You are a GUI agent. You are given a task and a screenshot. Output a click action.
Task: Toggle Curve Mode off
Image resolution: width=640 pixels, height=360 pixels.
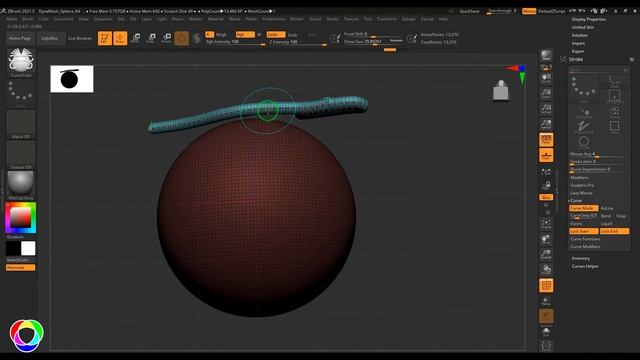(x=584, y=208)
